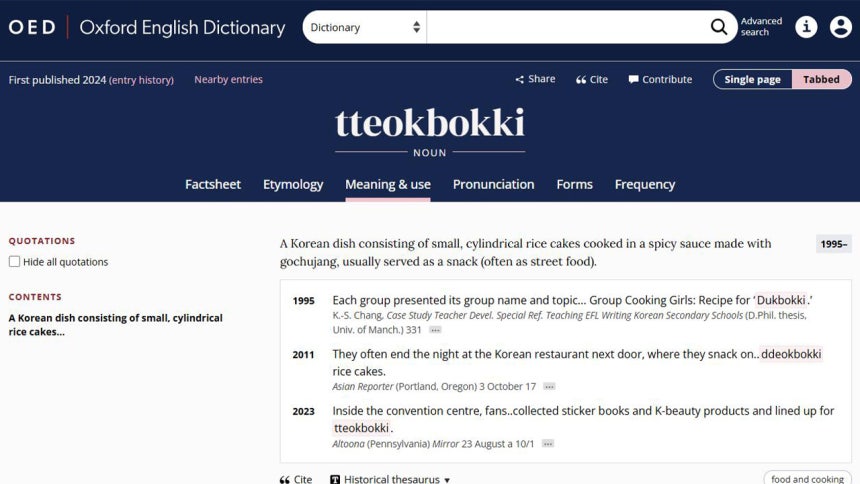
Task: Click the search magnifier icon
Action: [x=718, y=27]
